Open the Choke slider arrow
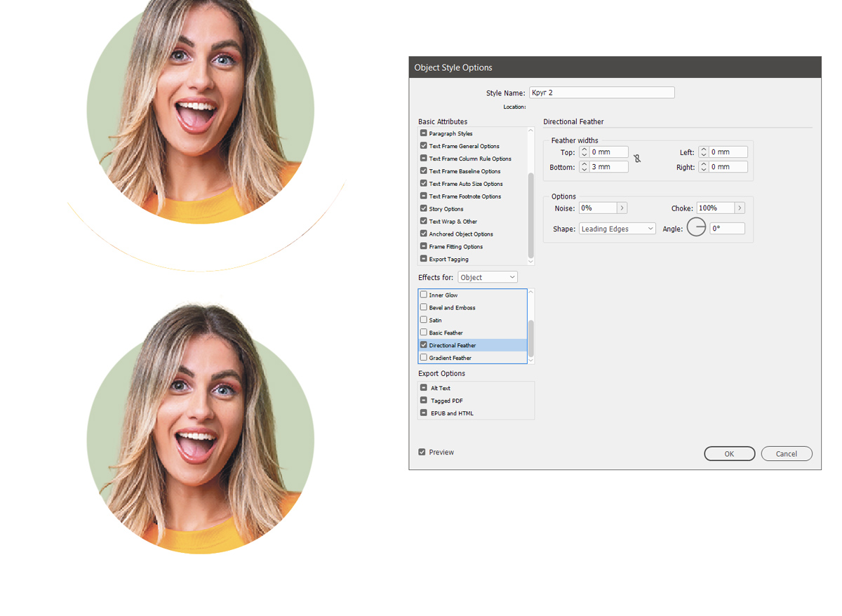The height and width of the screenshot is (616, 842). (740, 208)
